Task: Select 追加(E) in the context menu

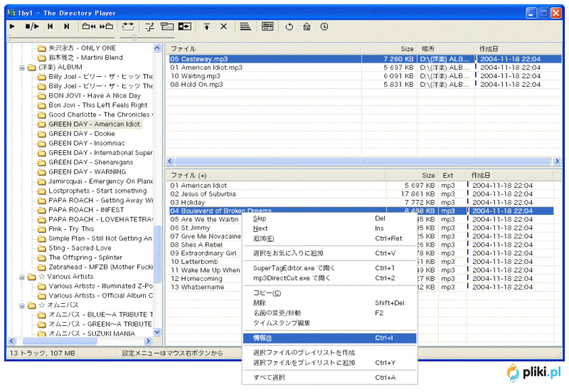Action: click(329, 238)
